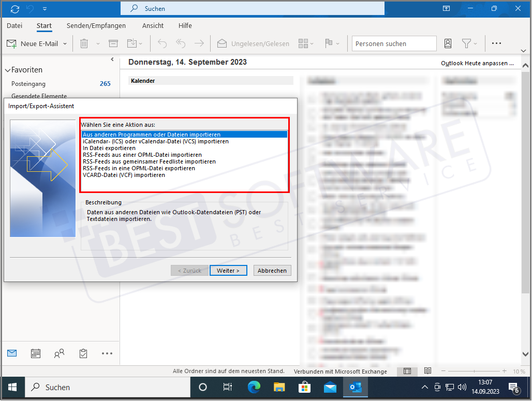Select the Personen navigation icon
Image resolution: width=532 pixels, height=401 pixels.
[59, 353]
